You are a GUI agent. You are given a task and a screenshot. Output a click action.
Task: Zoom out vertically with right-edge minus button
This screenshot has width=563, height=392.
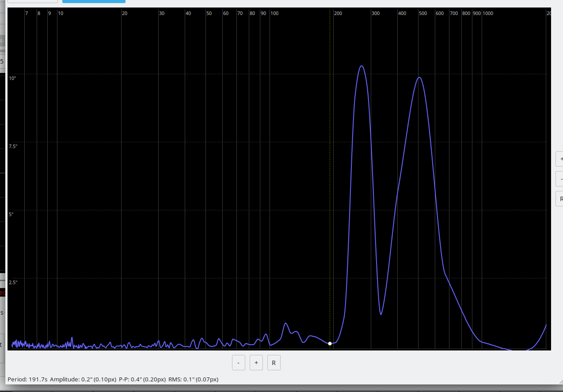click(560, 179)
